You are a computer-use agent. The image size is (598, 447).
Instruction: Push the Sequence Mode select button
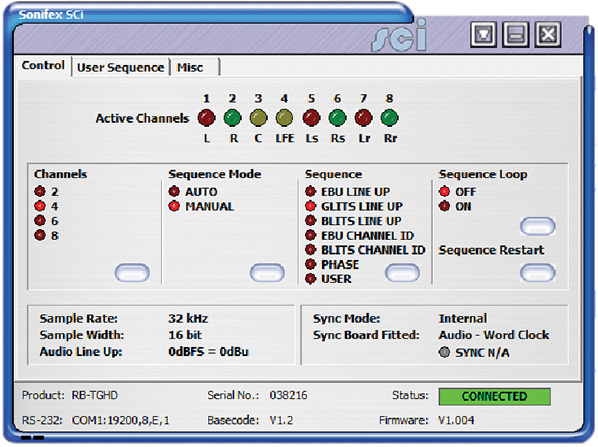267,273
